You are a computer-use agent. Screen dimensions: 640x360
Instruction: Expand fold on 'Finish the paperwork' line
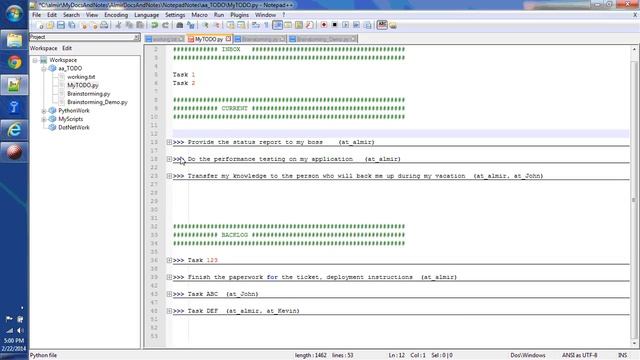click(169, 277)
